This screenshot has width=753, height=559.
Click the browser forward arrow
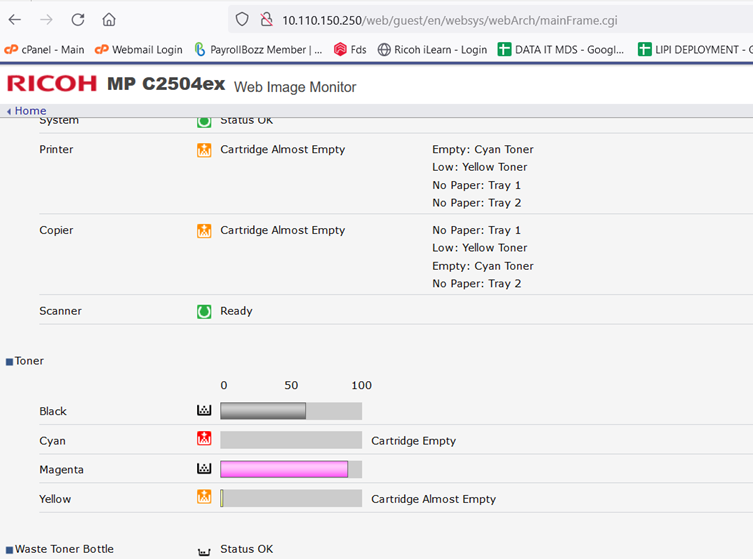point(46,20)
